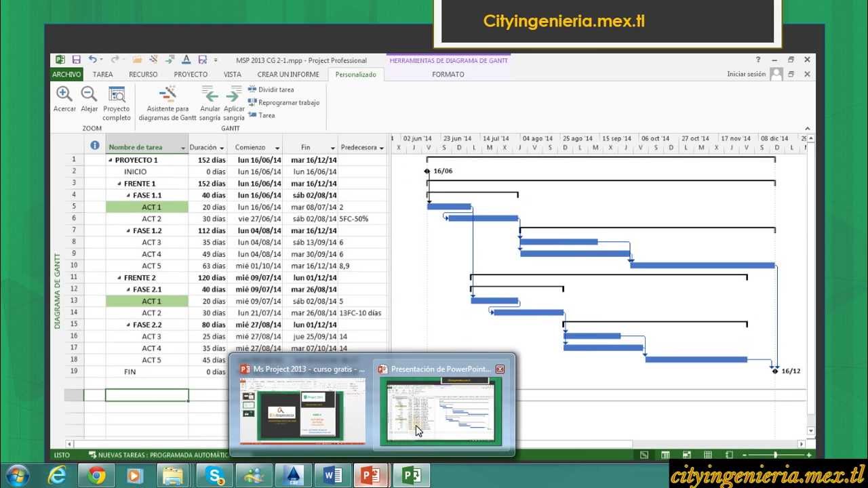Viewport: 868px width, 488px height.
Task: Click Anular sangría outdent arrow
Action: pos(210,104)
